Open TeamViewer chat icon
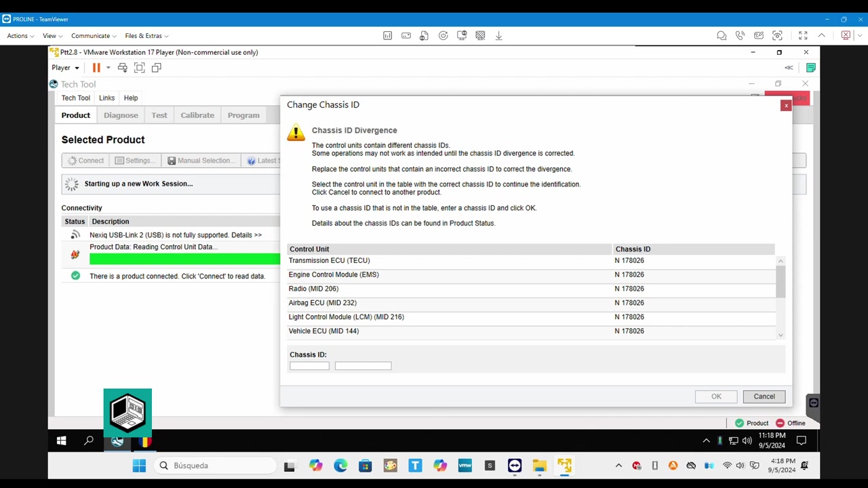Viewport: 868px width, 488px height. click(722, 36)
